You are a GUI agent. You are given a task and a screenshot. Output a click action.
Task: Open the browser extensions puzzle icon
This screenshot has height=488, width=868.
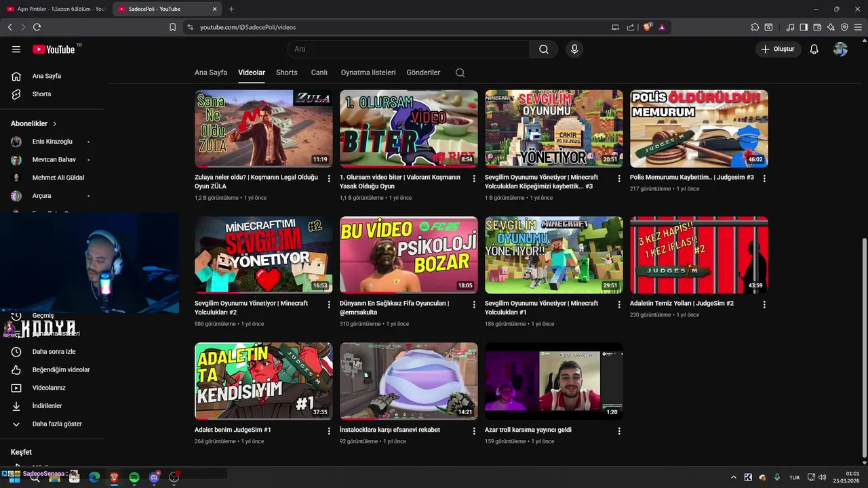pyautogui.click(x=755, y=27)
